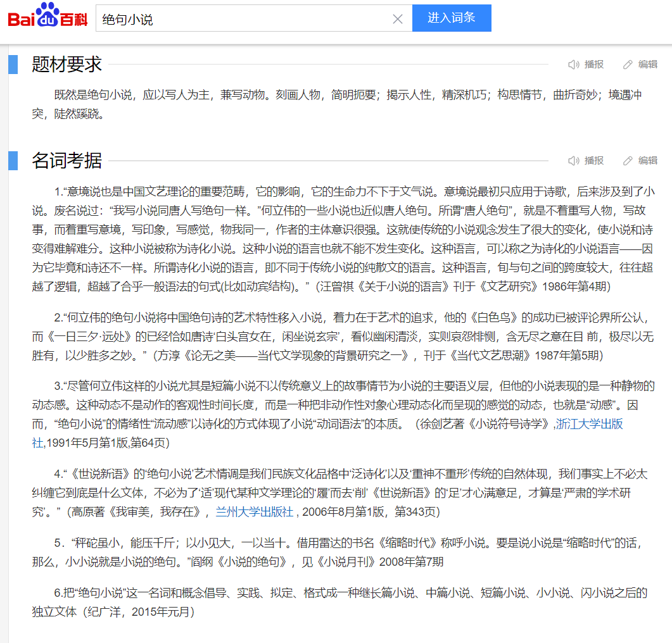Click paragraph starting 4."《世说新语》的
672x643 pixels.
point(340,492)
